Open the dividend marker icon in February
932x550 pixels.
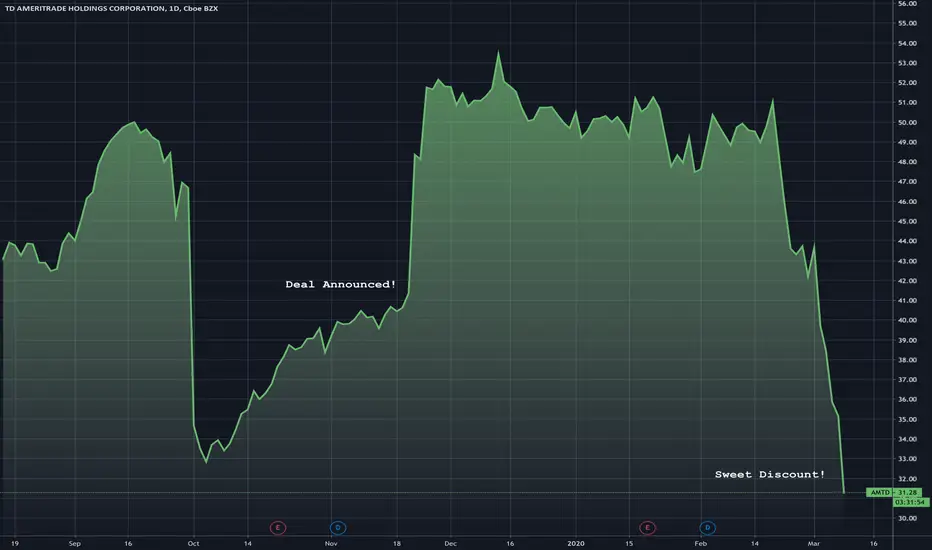coord(707,527)
